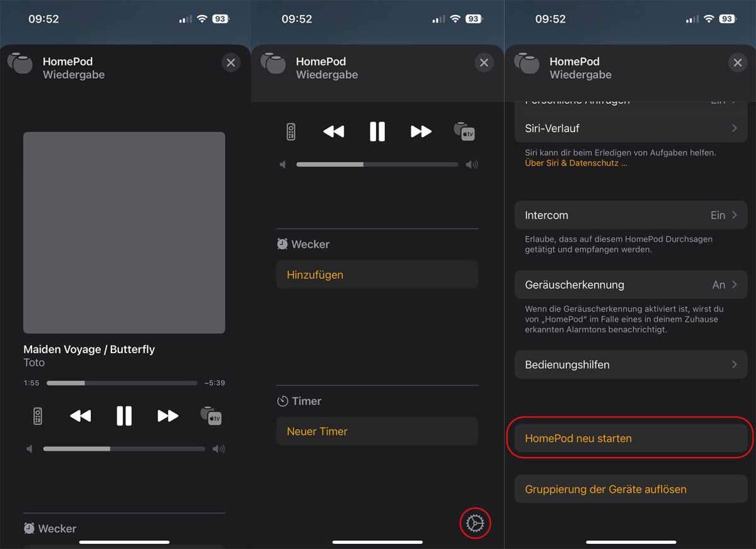
Task: Tap battery indicator in right status bar
Action: pos(727,19)
